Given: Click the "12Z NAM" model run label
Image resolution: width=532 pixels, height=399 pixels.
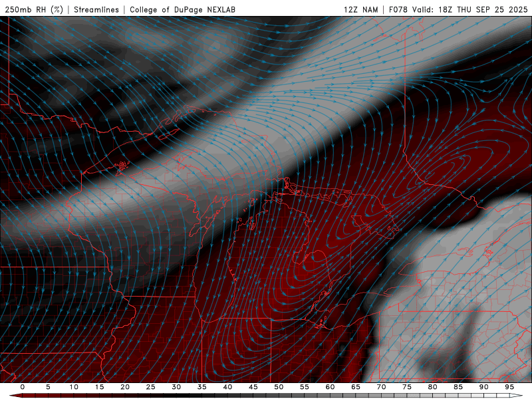Looking at the screenshot, I should (360, 9).
